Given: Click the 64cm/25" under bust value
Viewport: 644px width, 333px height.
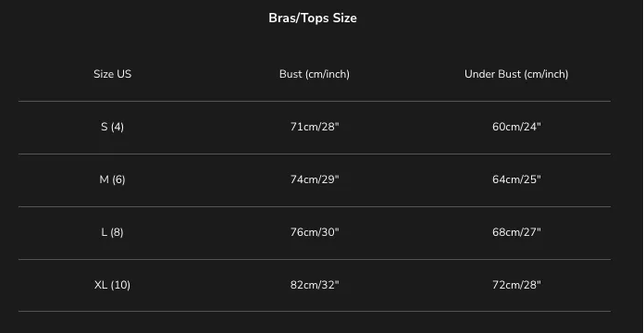Looking at the screenshot, I should pos(516,179).
